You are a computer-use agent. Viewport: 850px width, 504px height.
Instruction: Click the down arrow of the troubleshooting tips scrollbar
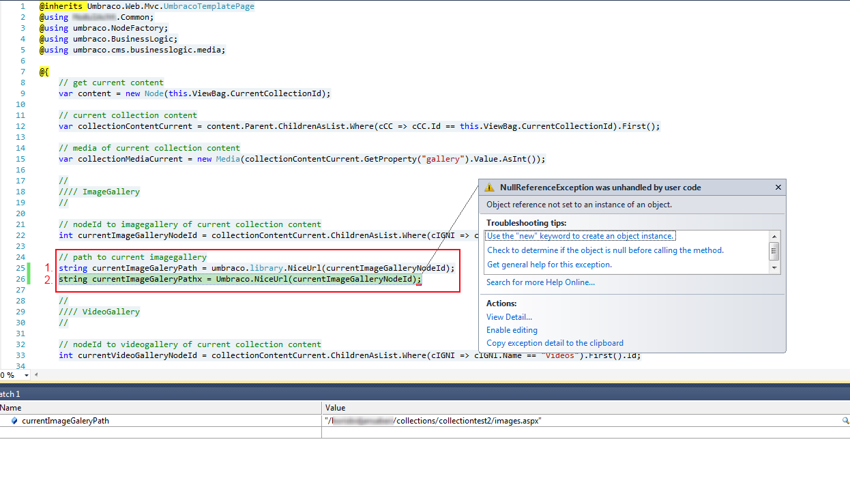(x=774, y=268)
